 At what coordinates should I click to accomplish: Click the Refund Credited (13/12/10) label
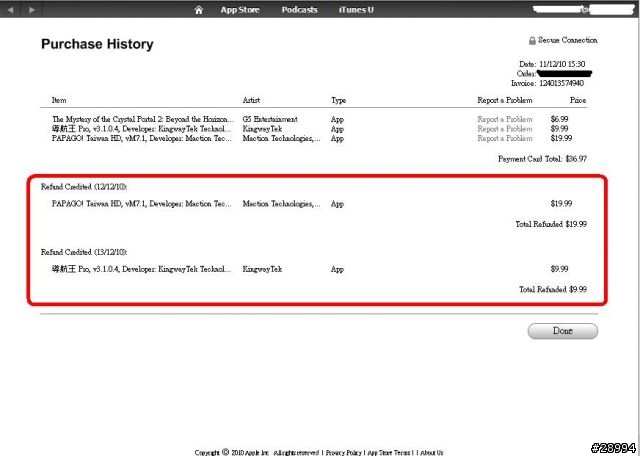click(x=84, y=252)
